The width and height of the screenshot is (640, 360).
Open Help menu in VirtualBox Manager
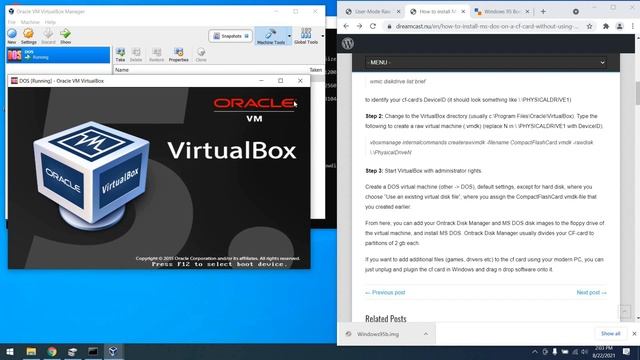pos(50,22)
